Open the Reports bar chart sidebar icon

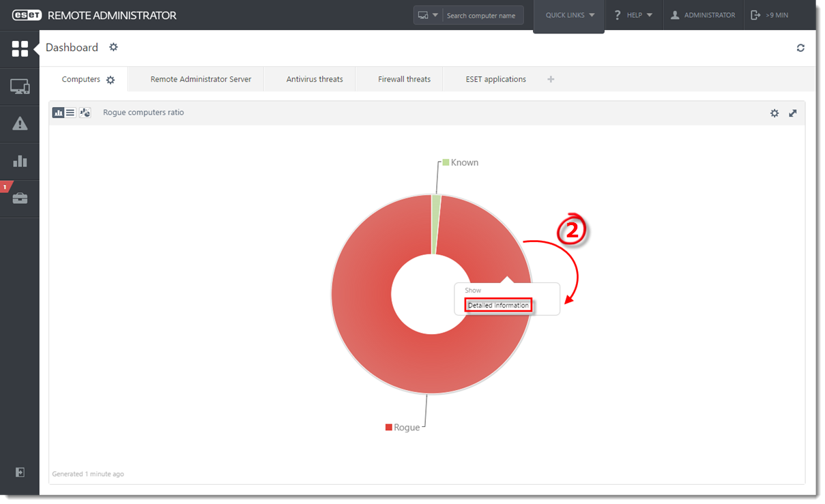(20, 161)
